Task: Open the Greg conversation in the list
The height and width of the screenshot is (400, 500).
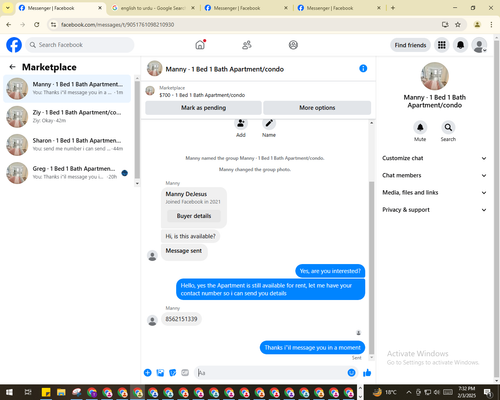Action: pos(67,173)
